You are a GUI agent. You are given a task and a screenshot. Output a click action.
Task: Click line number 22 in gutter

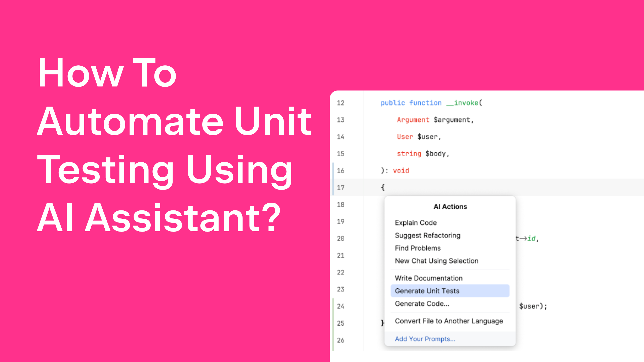coord(341,272)
